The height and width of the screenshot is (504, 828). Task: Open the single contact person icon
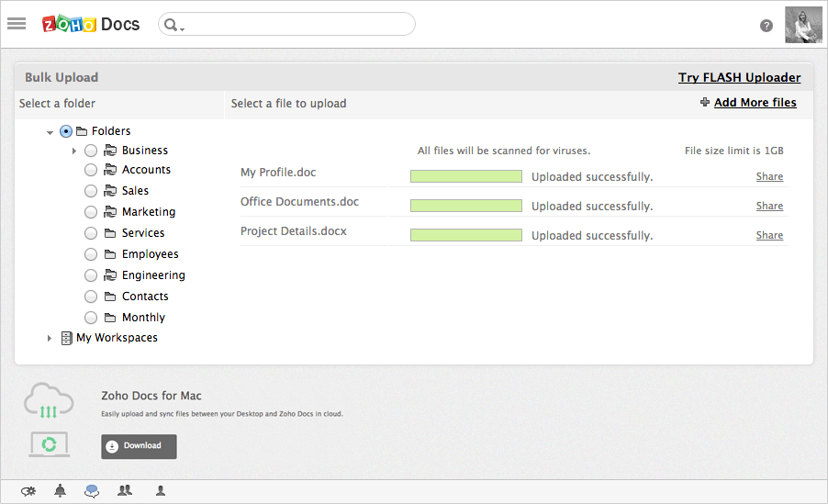[x=161, y=491]
